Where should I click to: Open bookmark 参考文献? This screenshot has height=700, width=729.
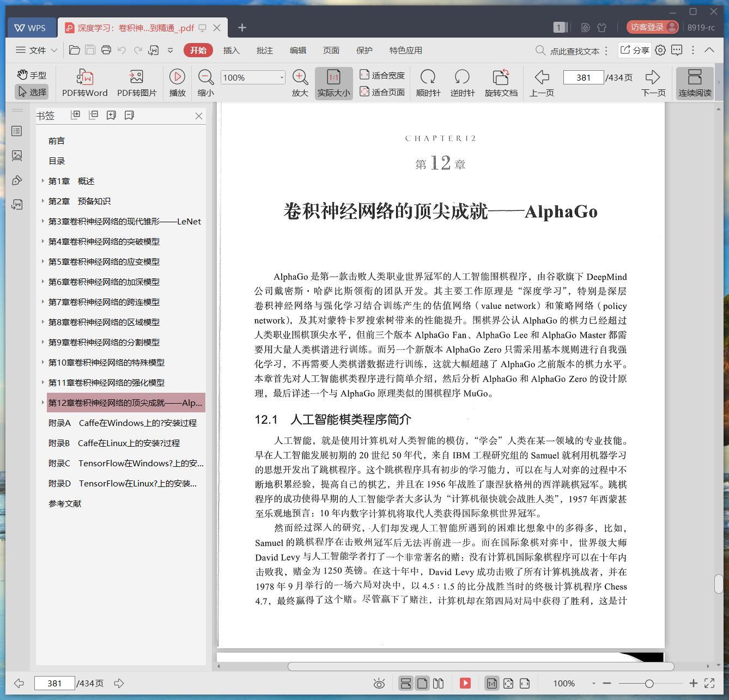coord(65,503)
